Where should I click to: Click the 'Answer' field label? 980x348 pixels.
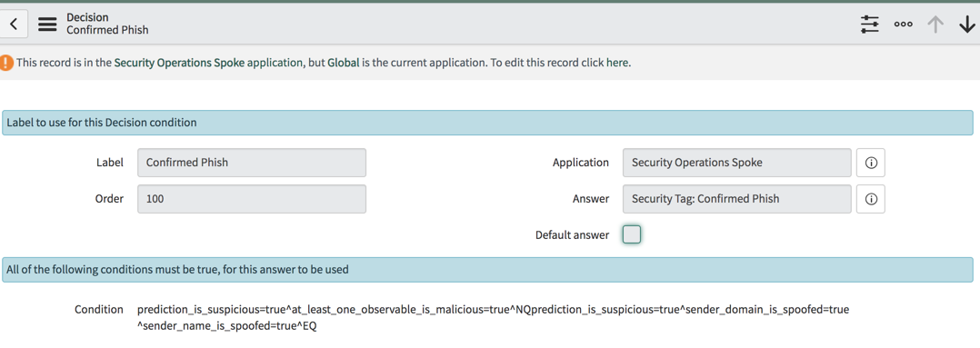click(591, 199)
